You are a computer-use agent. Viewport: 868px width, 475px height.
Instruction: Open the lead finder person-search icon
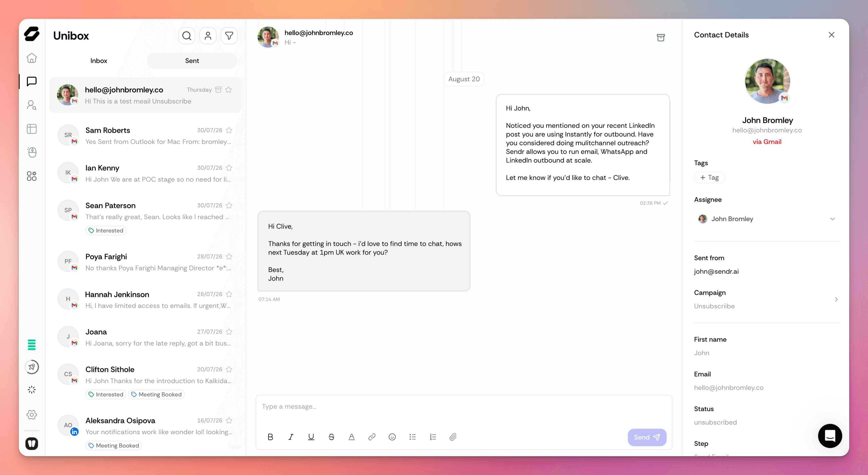click(x=32, y=105)
